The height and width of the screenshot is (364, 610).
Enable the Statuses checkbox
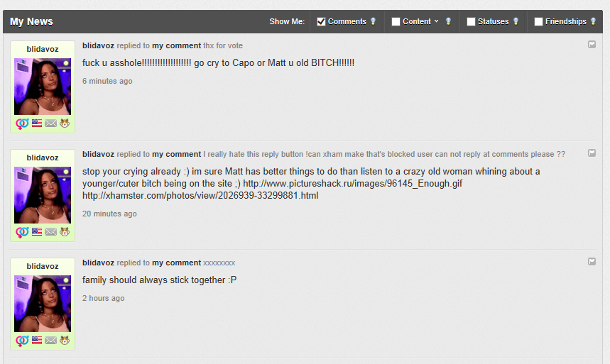click(x=471, y=21)
